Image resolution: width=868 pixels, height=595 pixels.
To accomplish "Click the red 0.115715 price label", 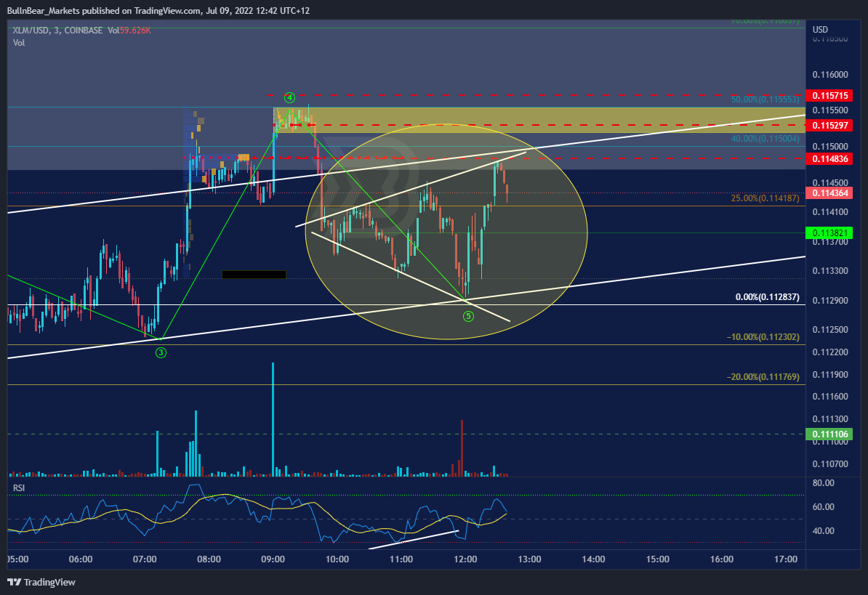I will 829,96.
